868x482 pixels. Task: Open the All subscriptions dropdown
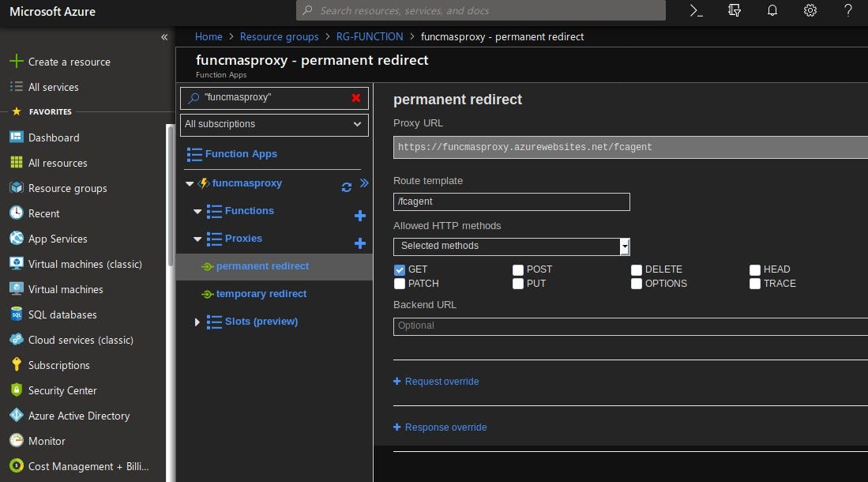(x=274, y=125)
